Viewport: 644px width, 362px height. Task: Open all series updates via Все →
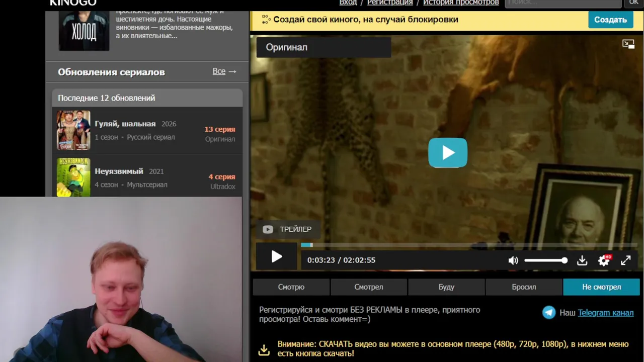(x=224, y=71)
